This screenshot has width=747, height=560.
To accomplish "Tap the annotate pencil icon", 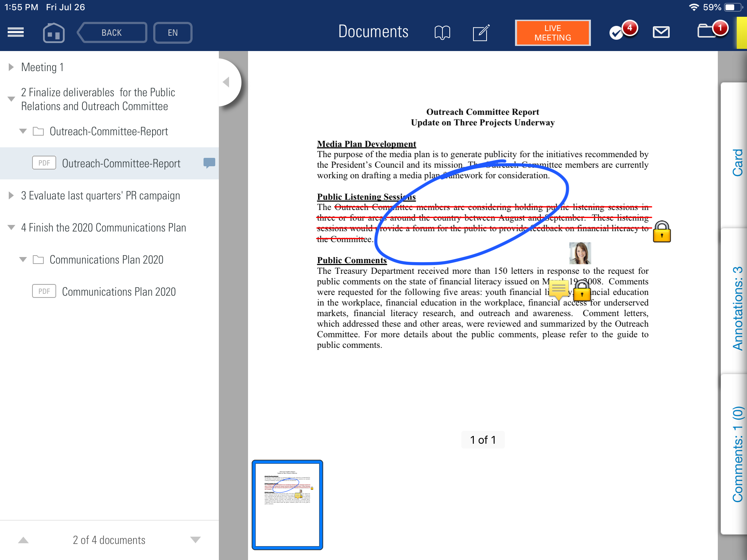I will pyautogui.click(x=481, y=33).
